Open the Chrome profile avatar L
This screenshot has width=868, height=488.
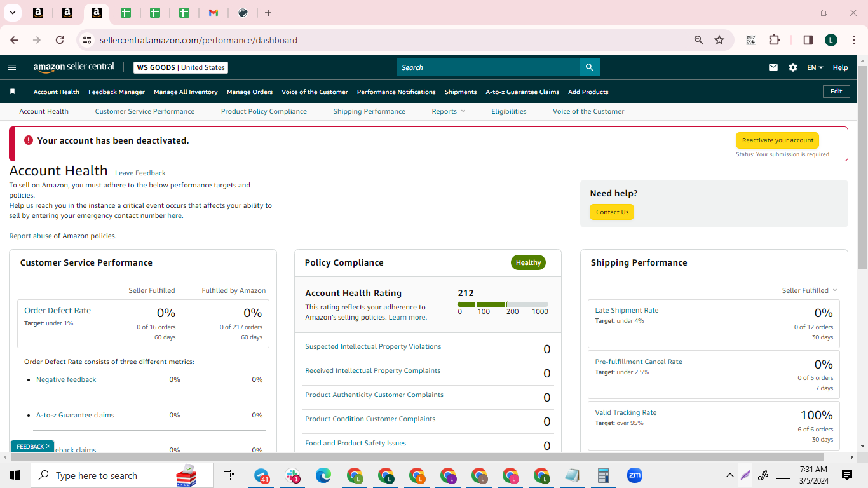click(831, 40)
